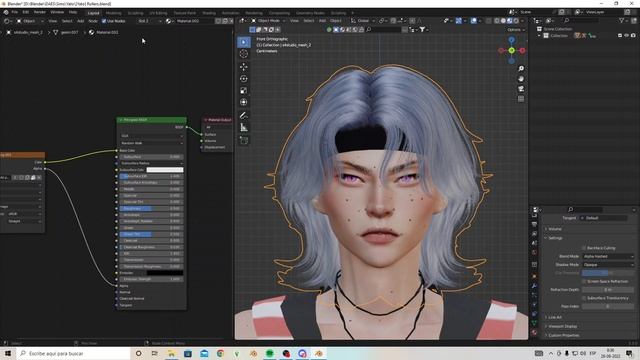Select the Rotate tool in viewport toolbar
This screenshot has height=360, width=640.
[244, 78]
